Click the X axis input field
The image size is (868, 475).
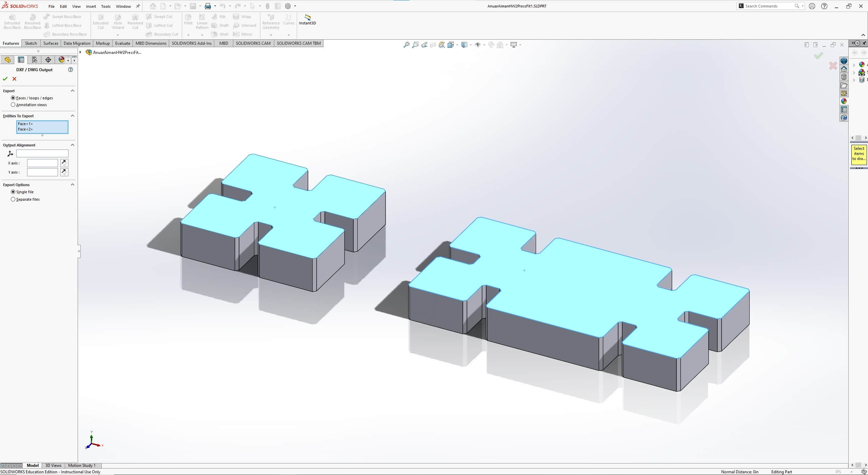(x=42, y=163)
